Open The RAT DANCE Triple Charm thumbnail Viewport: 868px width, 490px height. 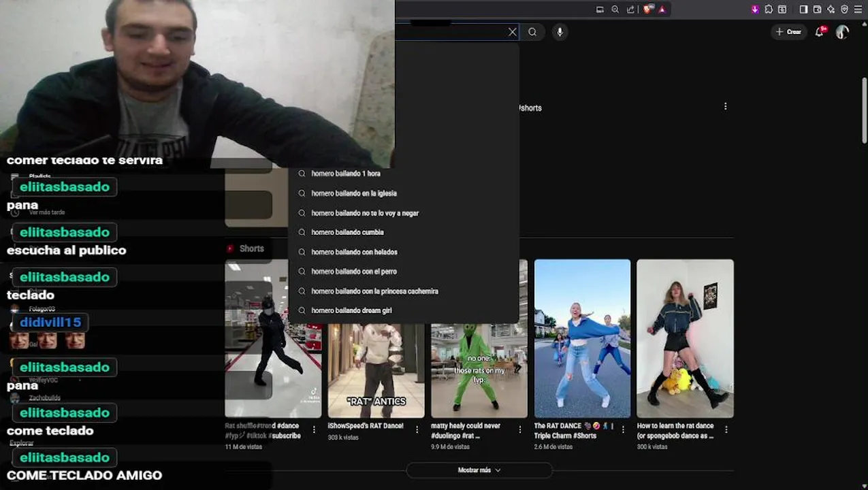[582, 338]
